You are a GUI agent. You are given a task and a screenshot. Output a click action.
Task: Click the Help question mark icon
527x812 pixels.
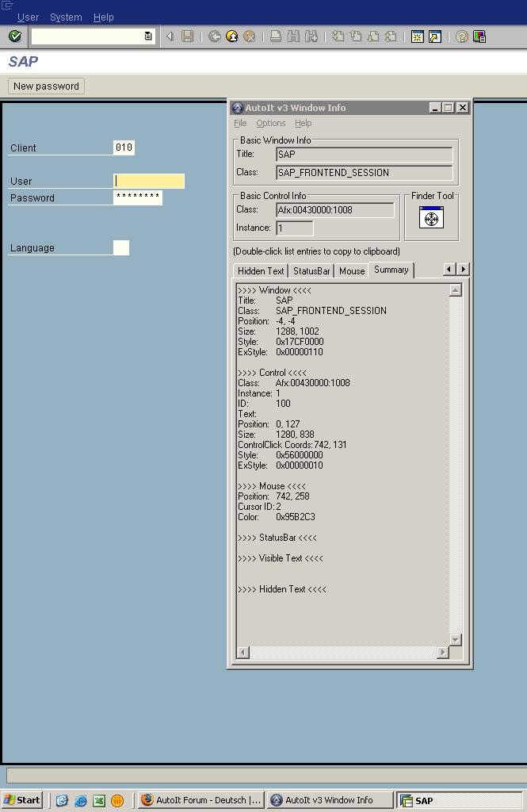point(461,36)
